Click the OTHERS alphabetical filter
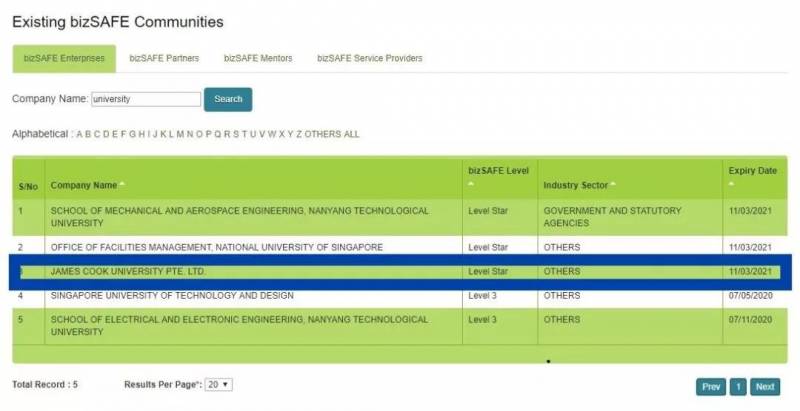Viewport: 800px width, 411px height. 322,134
